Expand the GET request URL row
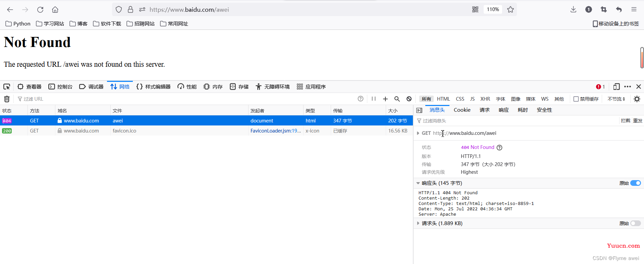This screenshot has width=644, height=264. [418, 133]
